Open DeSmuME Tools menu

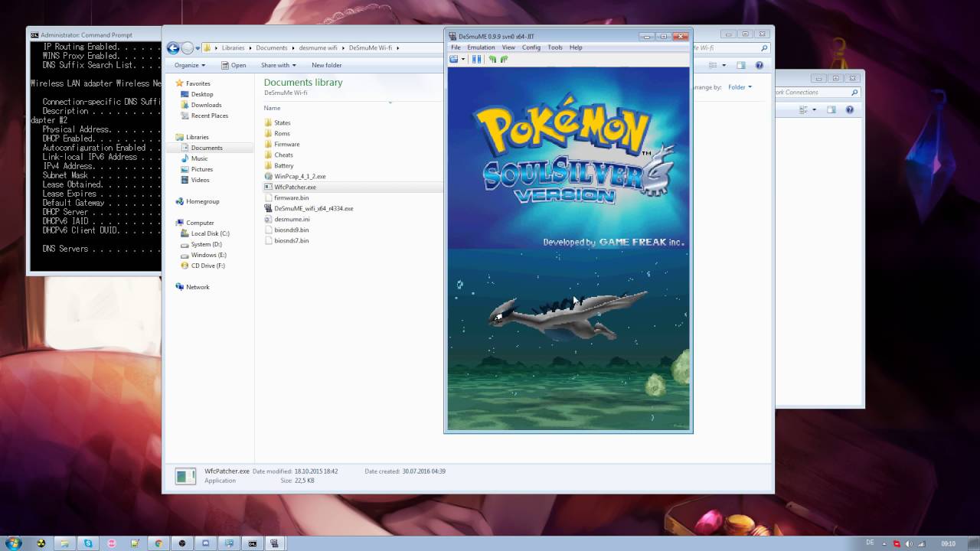click(x=555, y=47)
